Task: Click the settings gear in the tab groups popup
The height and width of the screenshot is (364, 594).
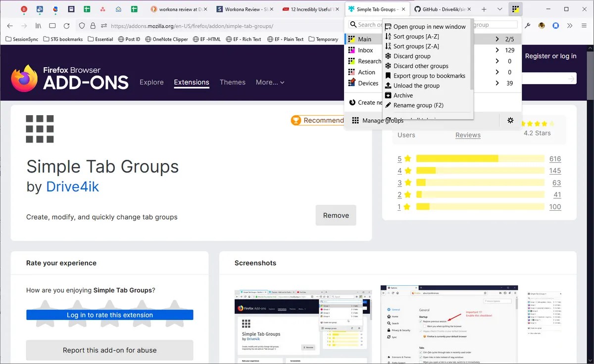Action: coord(510,120)
